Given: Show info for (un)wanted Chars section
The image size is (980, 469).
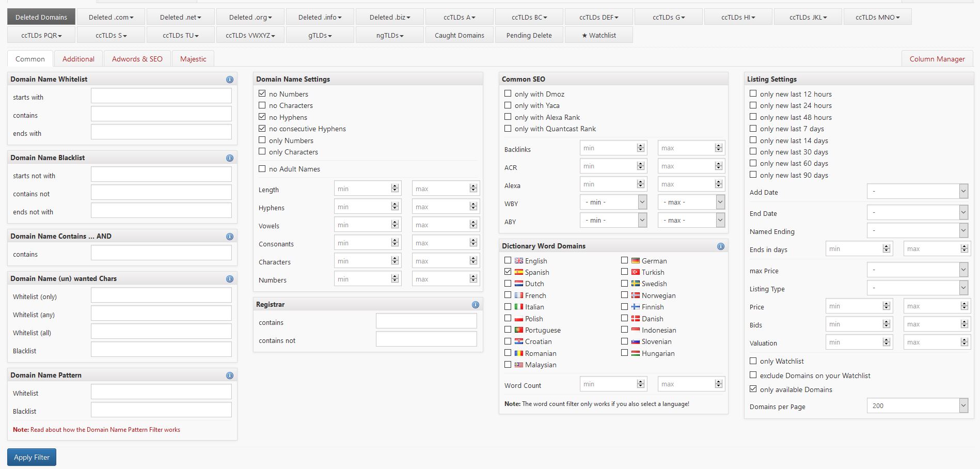Looking at the screenshot, I should coord(230,279).
